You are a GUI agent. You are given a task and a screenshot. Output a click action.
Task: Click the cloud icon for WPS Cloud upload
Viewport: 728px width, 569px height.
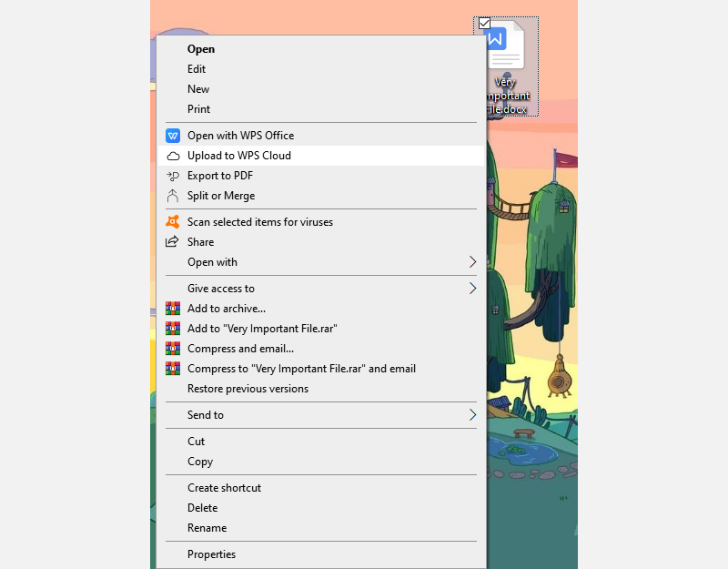(173, 156)
